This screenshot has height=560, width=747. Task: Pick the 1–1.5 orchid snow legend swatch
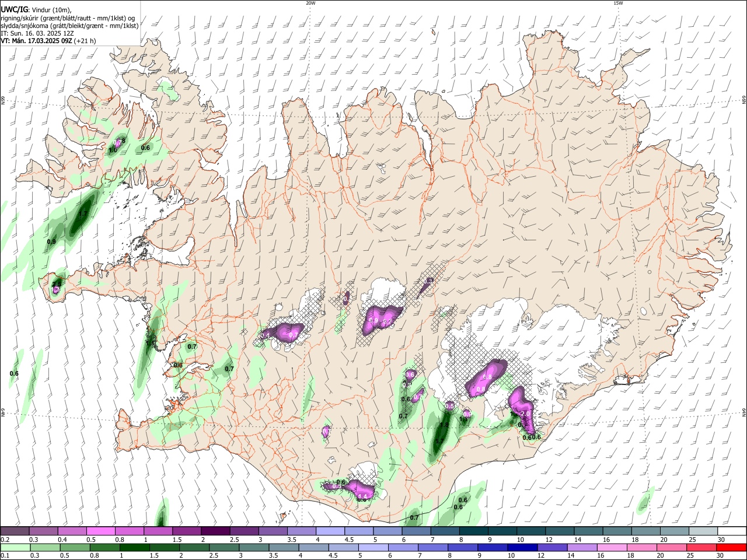[158, 531]
